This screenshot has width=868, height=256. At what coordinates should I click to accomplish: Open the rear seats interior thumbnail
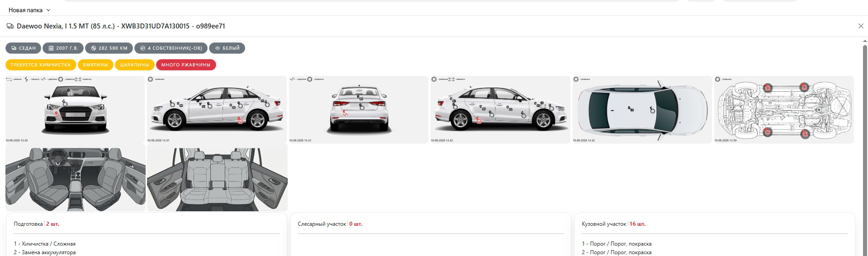(x=217, y=178)
